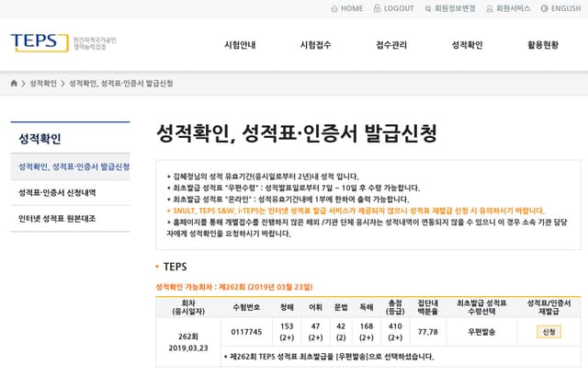Click the 성적확인, 성적표·인증서 발급신청 breadcrumb
588x377 pixels.
[121, 84]
